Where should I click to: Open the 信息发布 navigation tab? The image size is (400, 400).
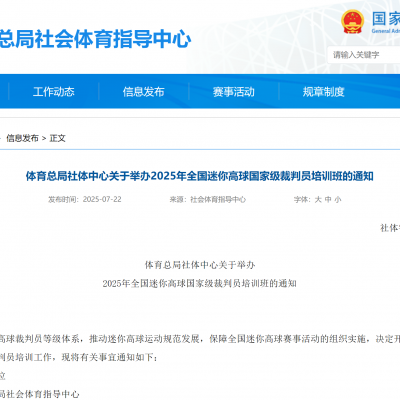[x=144, y=92]
